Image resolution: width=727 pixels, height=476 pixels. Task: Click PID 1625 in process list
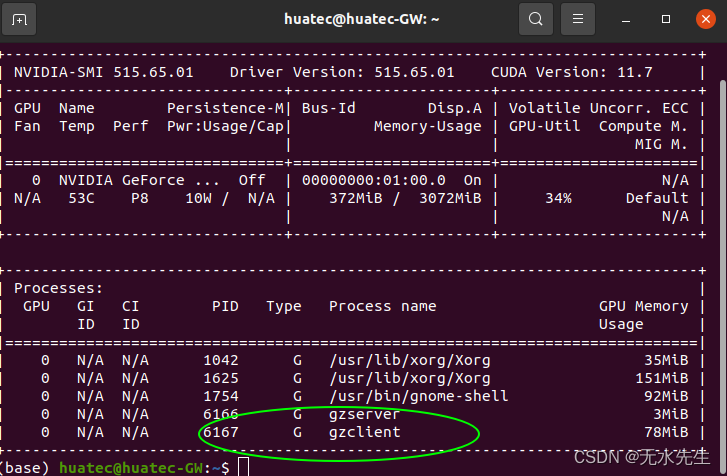[x=221, y=378]
